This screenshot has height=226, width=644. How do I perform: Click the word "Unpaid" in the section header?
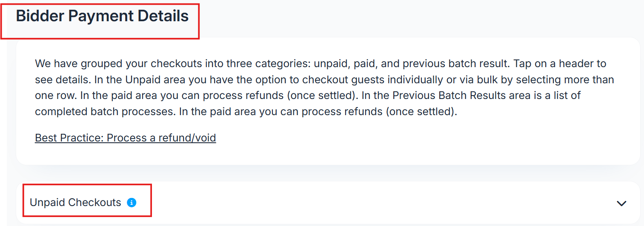tap(48, 203)
